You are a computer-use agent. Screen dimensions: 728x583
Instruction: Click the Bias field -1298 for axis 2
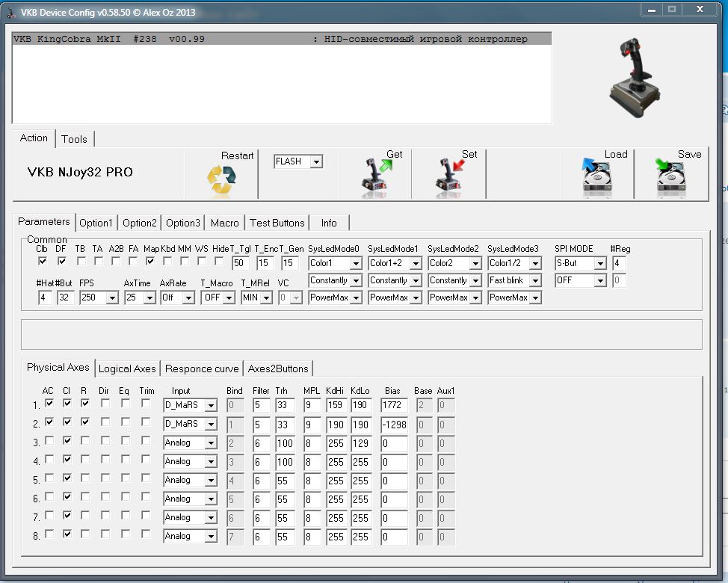(394, 425)
